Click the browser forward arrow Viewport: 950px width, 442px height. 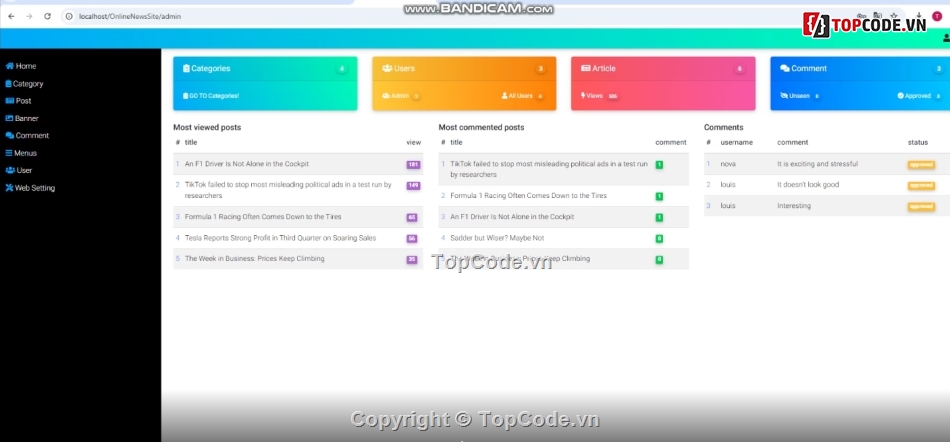tap(29, 16)
